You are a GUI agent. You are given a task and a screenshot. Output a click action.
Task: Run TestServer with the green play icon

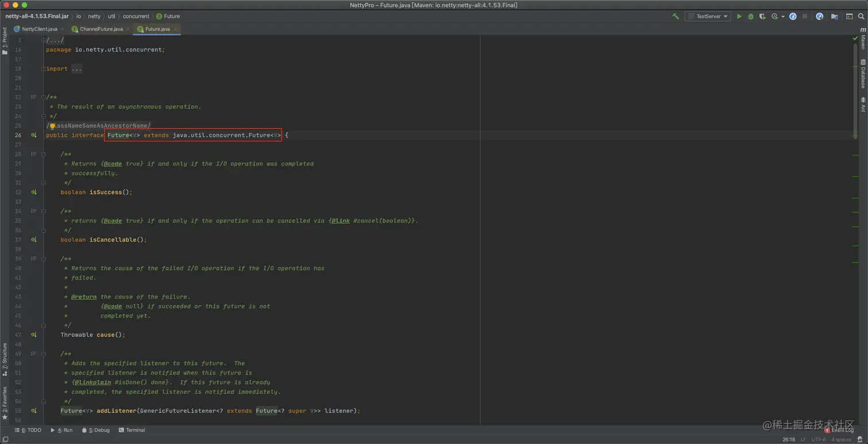739,16
